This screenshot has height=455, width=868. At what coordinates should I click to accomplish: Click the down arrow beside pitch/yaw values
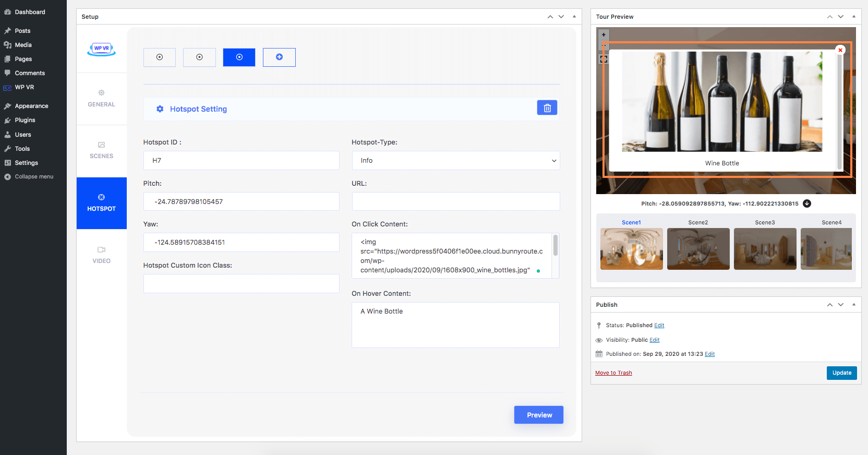807,203
